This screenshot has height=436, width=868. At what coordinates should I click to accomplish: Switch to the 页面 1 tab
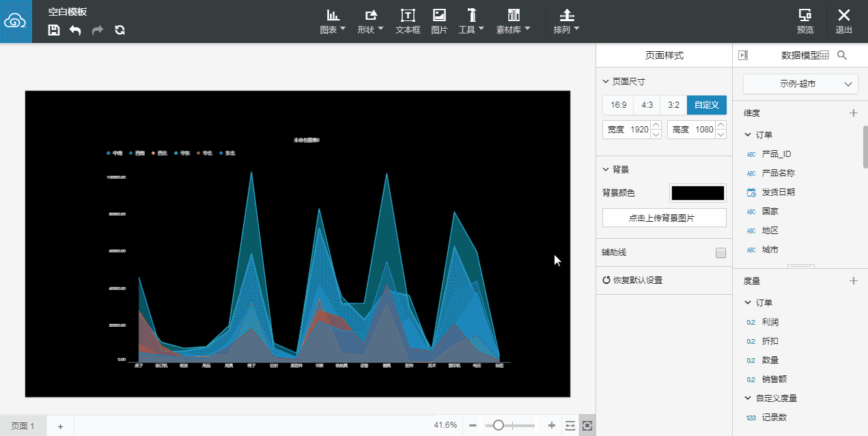(x=23, y=426)
